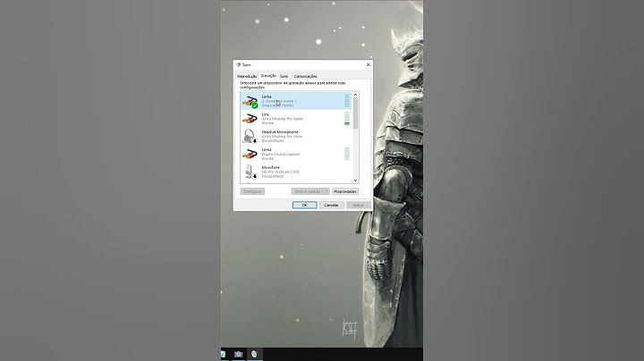Select the Linha Elgato Sound Capture icon
The width and height of the screenshot is (644, 361).
tap(250, 155)
